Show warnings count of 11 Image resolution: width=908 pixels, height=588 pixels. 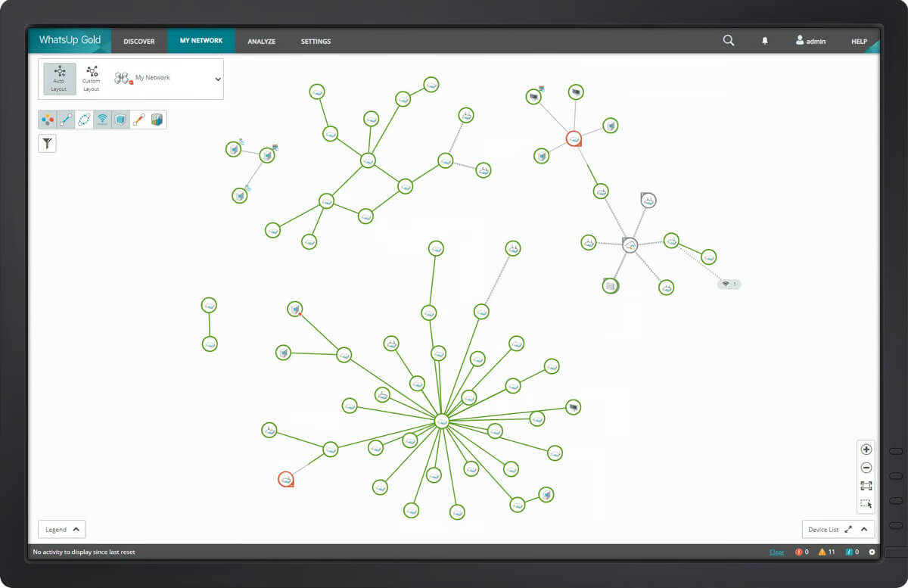826,552
